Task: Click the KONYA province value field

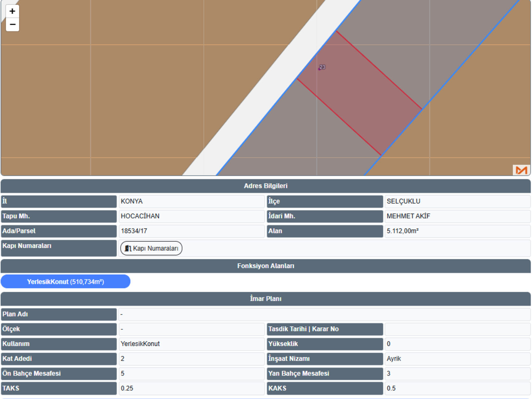Action: tap(191, 201)
